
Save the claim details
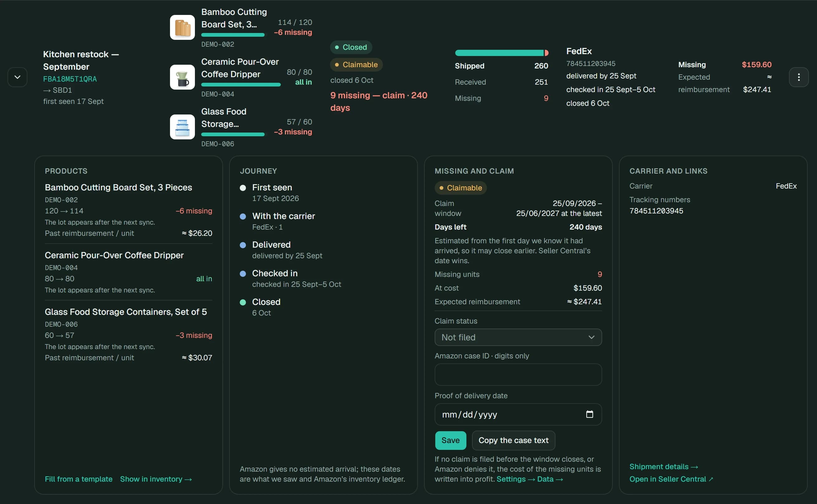(x=450, y=440)
